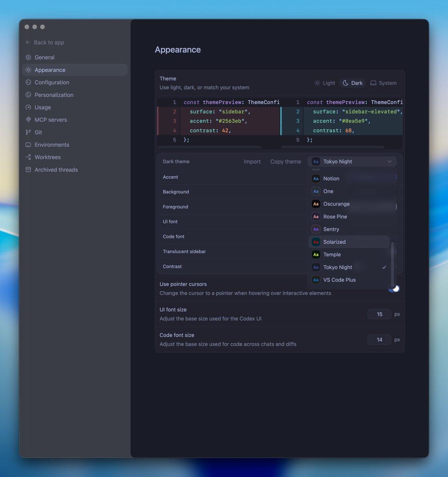Choose One from the theme list

coord(349,191)
